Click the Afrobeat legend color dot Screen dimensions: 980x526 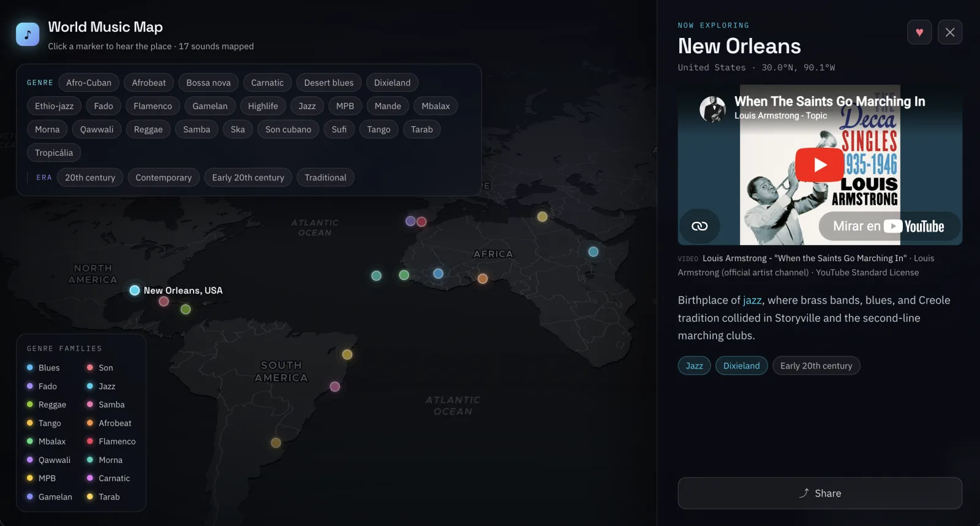90,422
